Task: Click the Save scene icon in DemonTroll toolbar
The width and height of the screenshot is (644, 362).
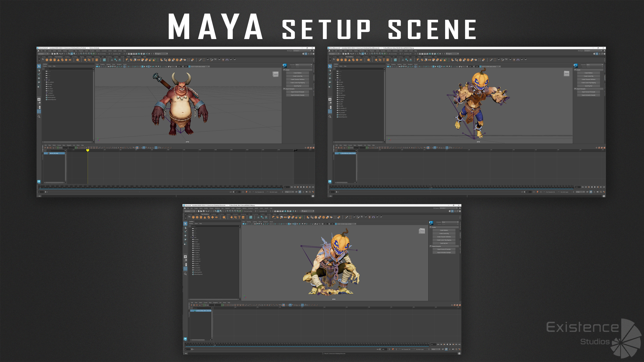Action: (x=57, y=54)
